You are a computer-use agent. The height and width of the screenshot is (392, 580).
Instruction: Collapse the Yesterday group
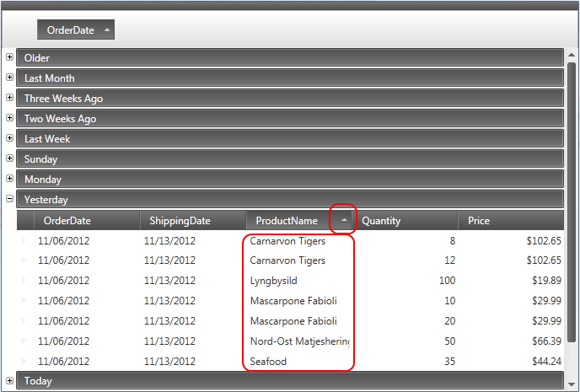tap(9, 199)
